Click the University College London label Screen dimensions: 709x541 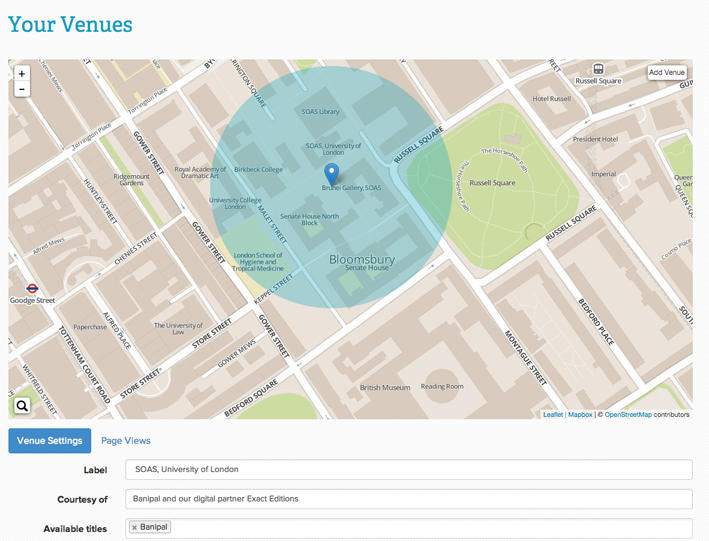[x=235, y=204]
